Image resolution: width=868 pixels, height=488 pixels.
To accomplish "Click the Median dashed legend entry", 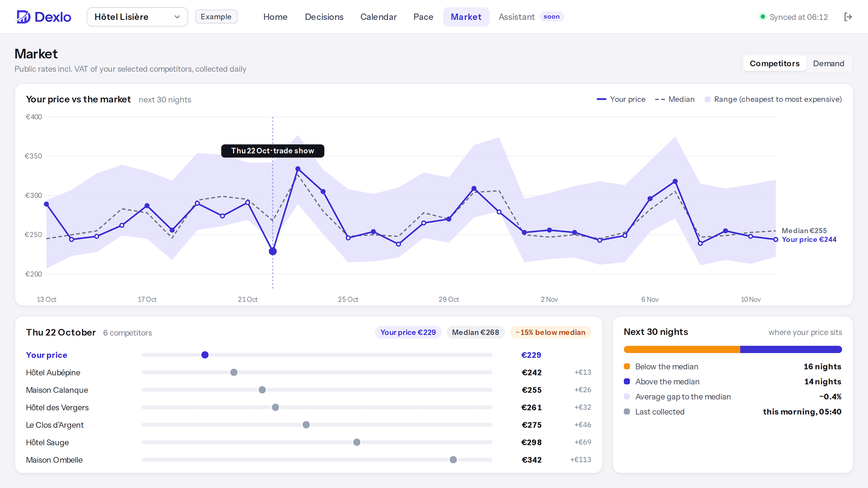I will pos(675,99).
